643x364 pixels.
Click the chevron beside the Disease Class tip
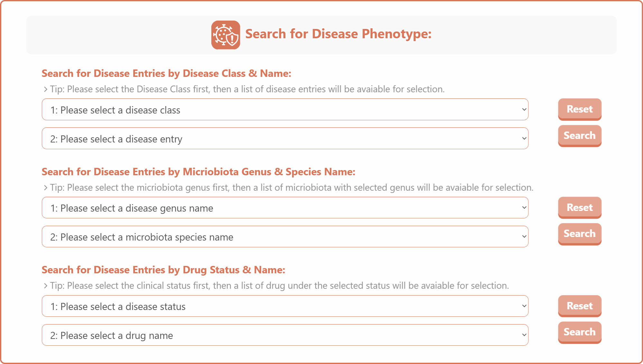(45, 89)
